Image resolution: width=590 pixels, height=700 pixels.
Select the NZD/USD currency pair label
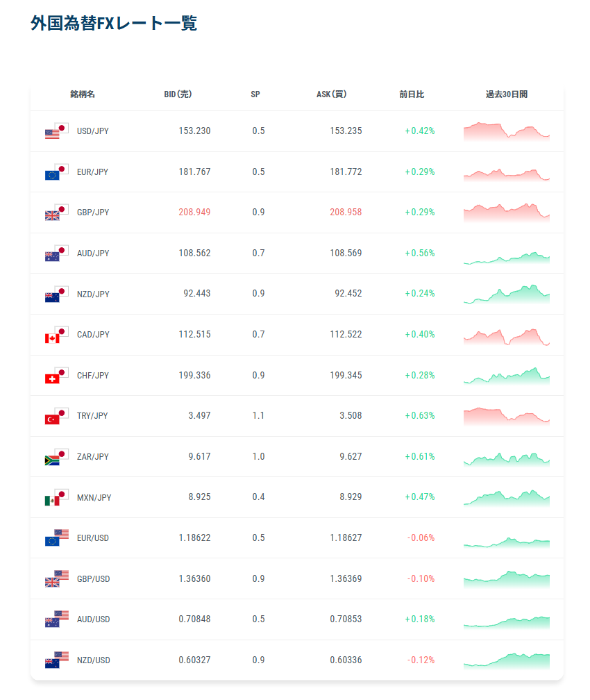[x=93, y=660]
